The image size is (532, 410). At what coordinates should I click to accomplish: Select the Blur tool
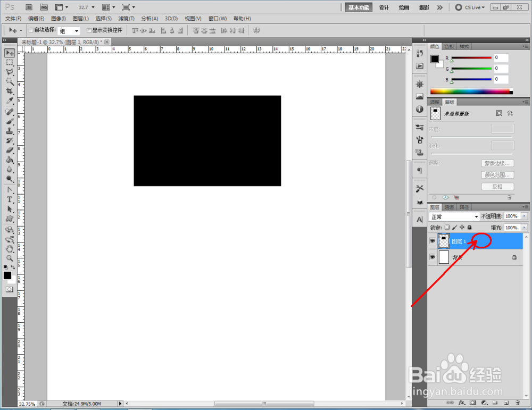[x=10, y=169]
